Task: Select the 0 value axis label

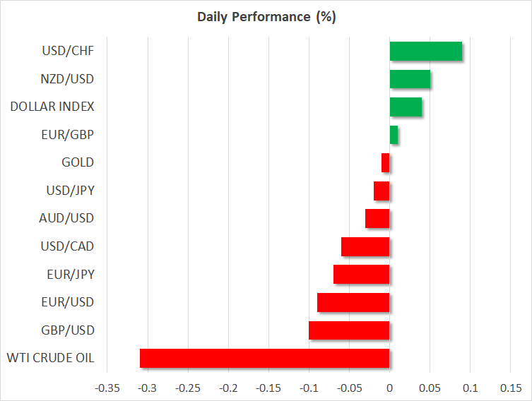Action: [x=389, y=388]
